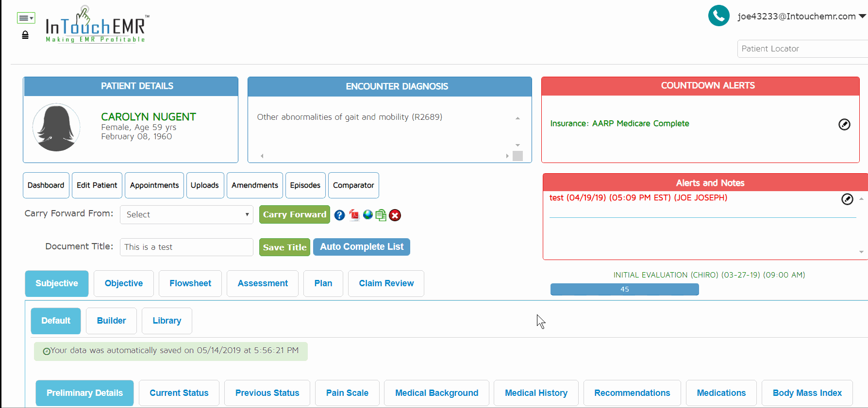Click the blue progress bar showing 45

pyautogui.click(x=624, y=290)
